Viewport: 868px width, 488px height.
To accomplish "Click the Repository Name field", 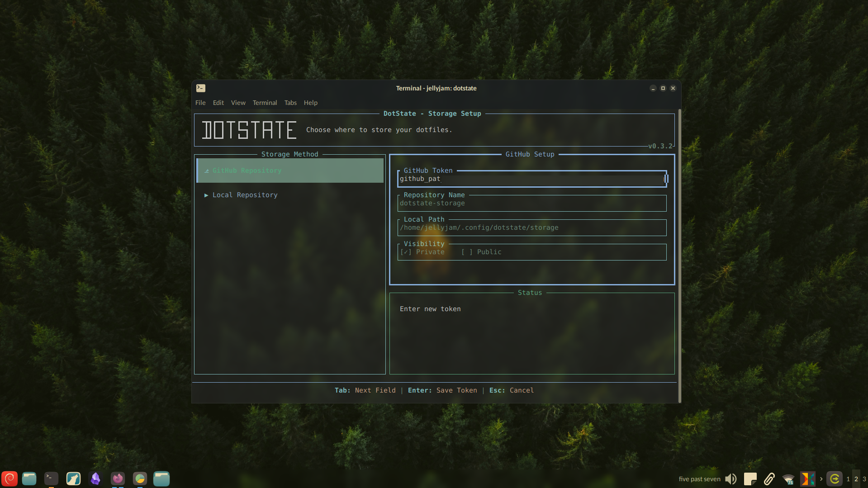I will pyautogui.click(x=532, y=203).
